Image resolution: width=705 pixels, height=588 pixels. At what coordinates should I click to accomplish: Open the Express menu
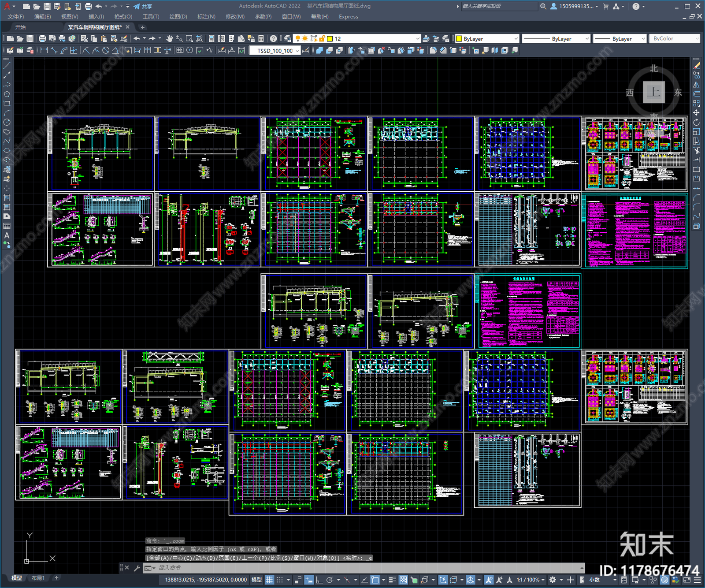click(349, 17)
